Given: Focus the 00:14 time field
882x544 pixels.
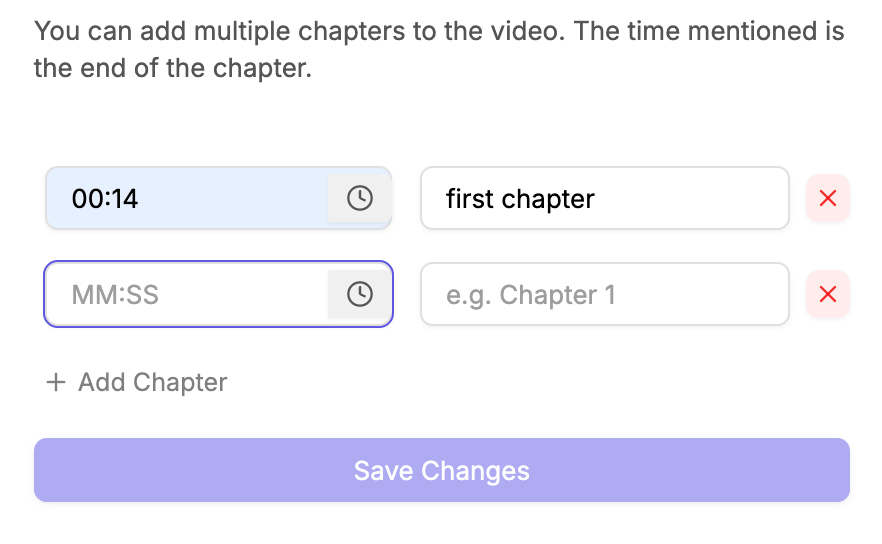Looking at the screenshot, I should 187,198.
